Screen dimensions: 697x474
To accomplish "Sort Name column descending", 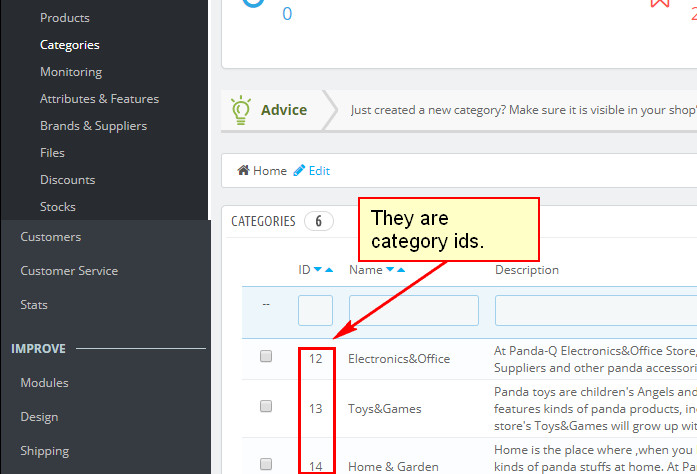I will (x=390, y=269).
